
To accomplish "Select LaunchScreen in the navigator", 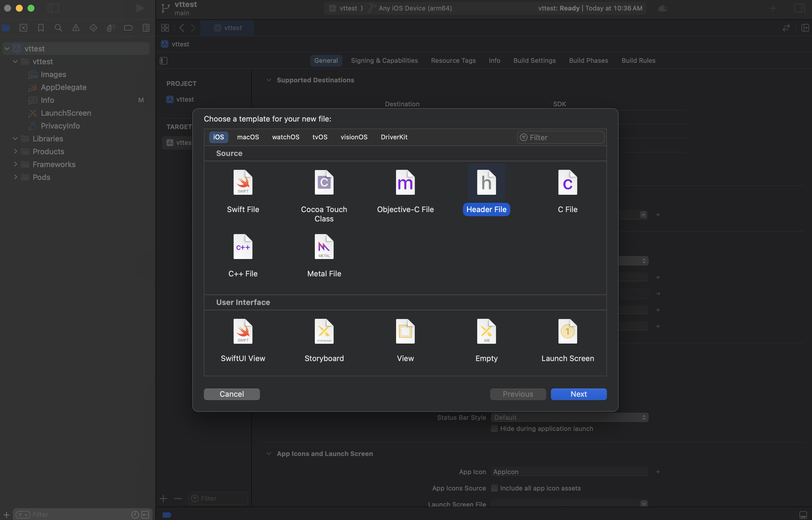I will [66, 113].
